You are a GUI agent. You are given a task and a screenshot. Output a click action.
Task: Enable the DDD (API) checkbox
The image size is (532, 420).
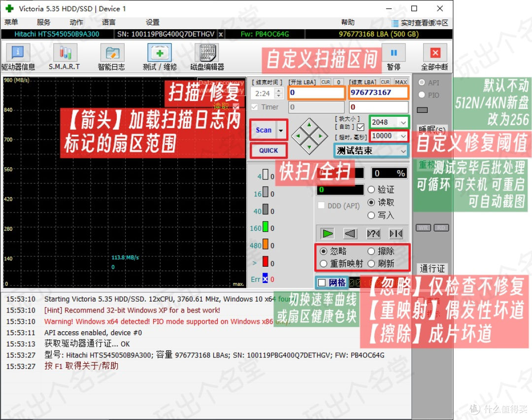point(321,206)
